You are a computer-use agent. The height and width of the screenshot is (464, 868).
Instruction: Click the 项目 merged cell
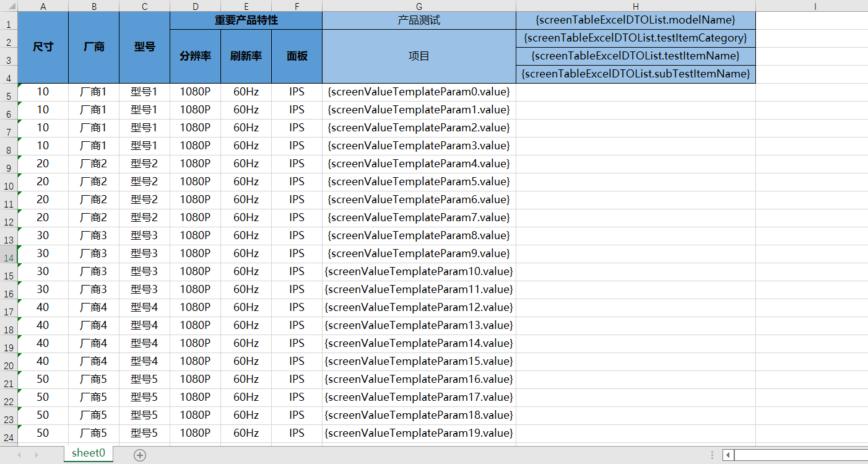(x=419, y=56)
